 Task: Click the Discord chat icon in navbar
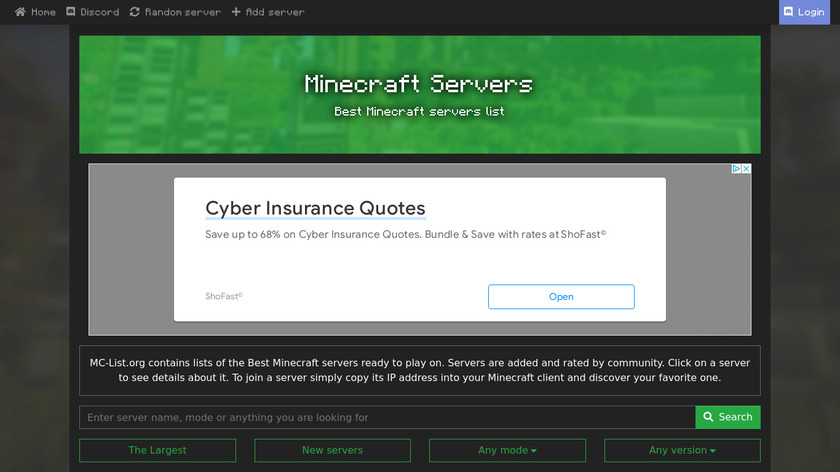[71, 12]
